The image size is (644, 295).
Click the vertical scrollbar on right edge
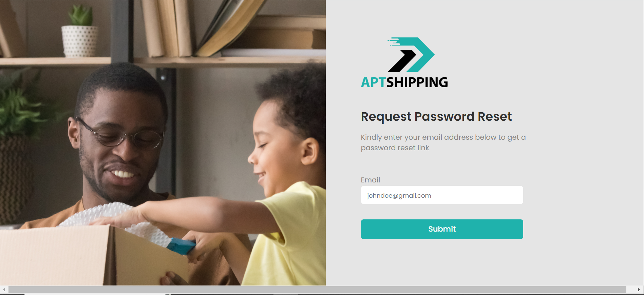click(x=643, y=105)
